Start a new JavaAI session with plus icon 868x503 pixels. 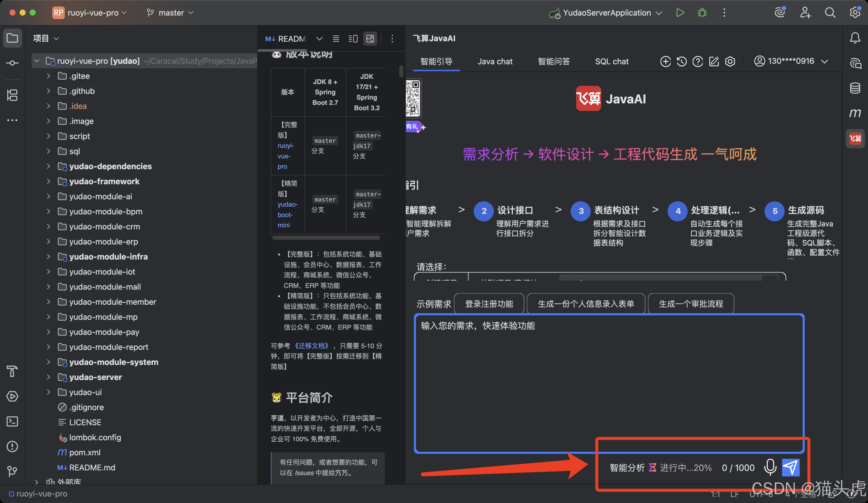[x=666, y=61]
